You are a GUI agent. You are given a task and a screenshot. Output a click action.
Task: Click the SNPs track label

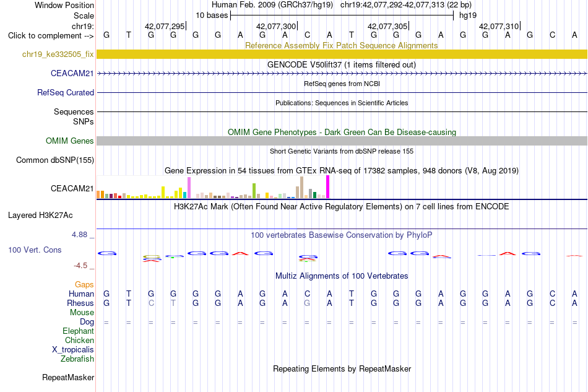[x=84, y=121]
